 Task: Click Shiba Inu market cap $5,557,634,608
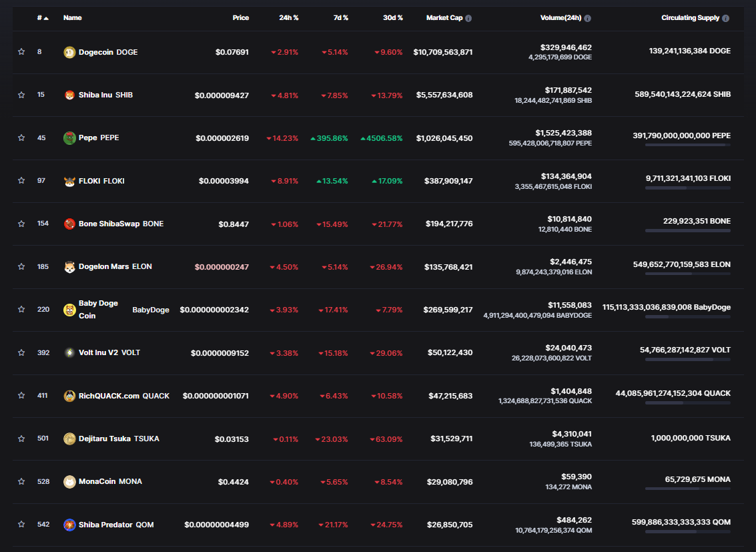tap(444, 95)
